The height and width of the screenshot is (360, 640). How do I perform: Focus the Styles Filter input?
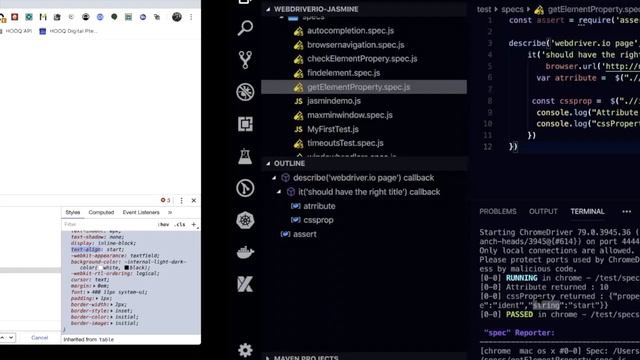point(108,224)
